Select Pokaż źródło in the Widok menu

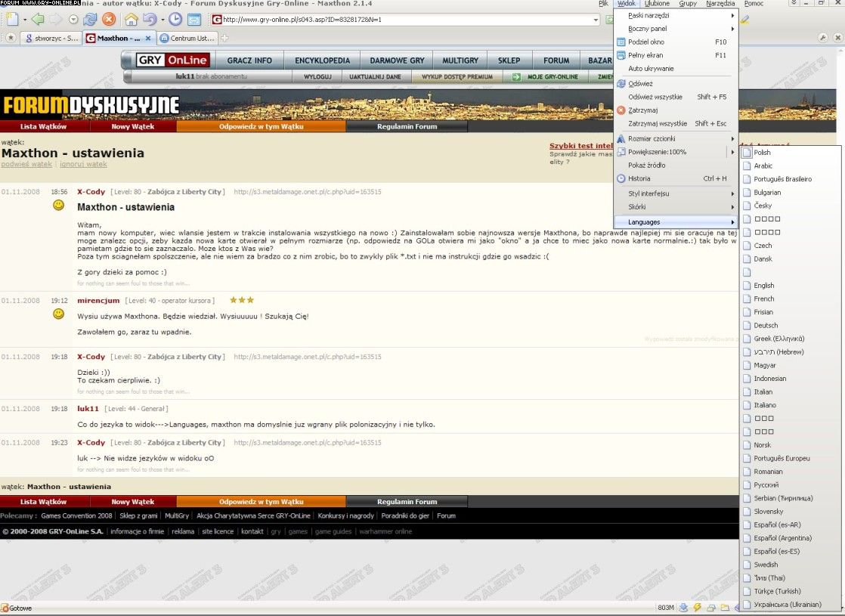point(676,166)
